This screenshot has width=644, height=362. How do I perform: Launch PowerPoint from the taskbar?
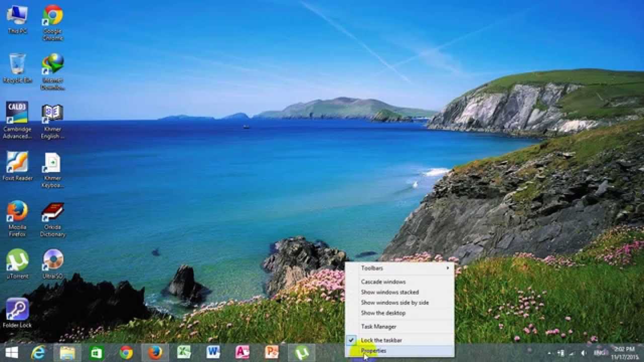pos(272,352)
